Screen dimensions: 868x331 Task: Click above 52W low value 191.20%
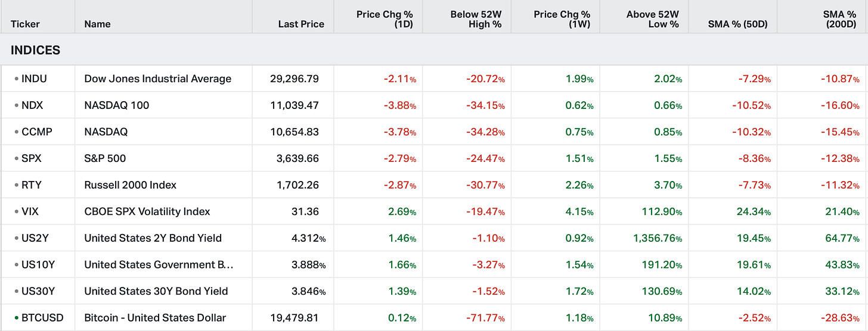point(663,264)
